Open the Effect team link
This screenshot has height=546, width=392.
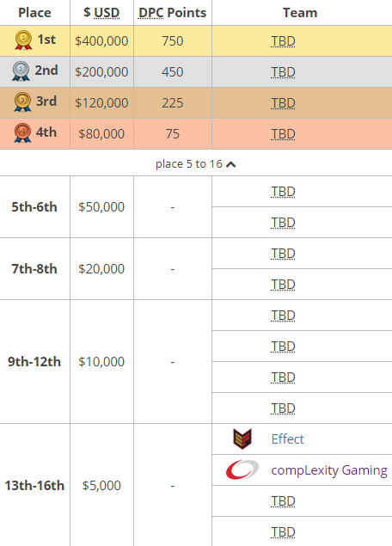tap(288, 439)
